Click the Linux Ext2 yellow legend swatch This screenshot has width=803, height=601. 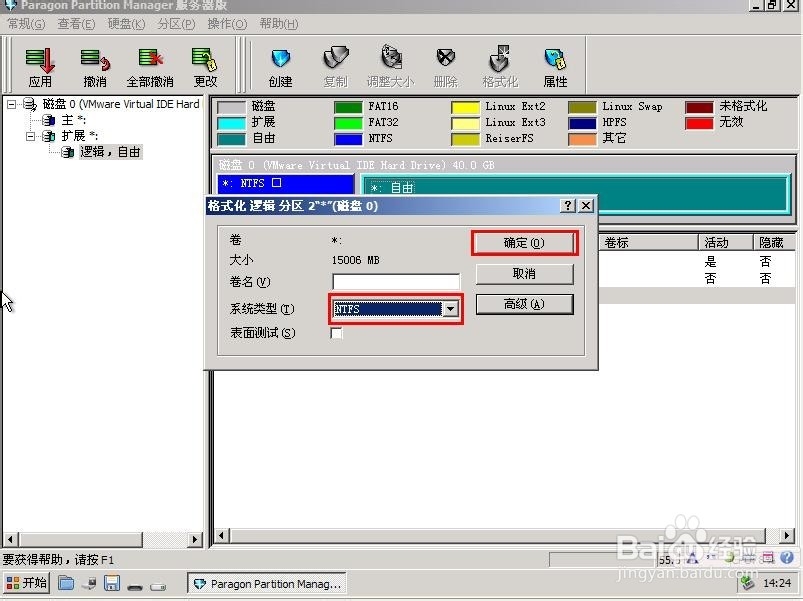pyautogui.click(x=466, y=107)
